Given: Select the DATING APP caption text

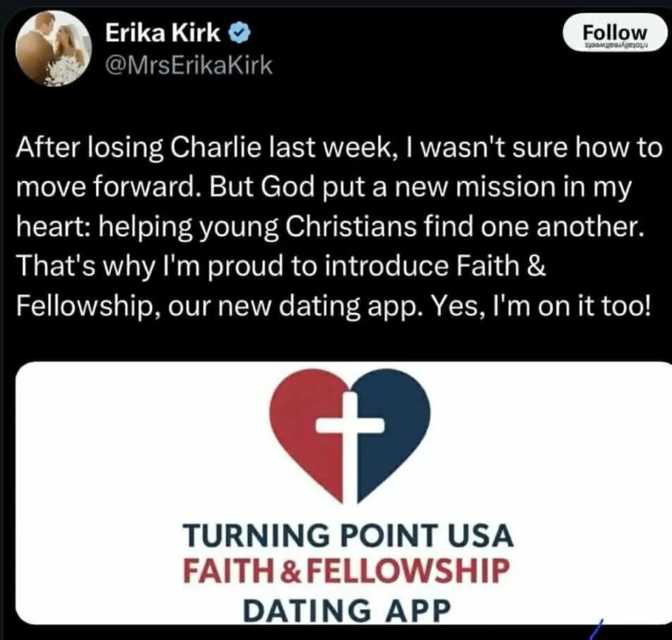Looking at the screenshot, I should click(x=348, y=609).
